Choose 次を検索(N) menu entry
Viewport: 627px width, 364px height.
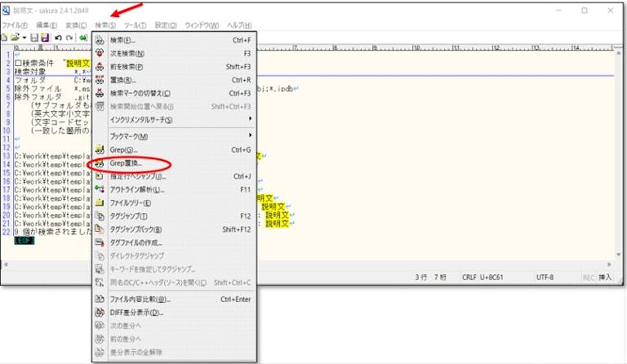175,54
